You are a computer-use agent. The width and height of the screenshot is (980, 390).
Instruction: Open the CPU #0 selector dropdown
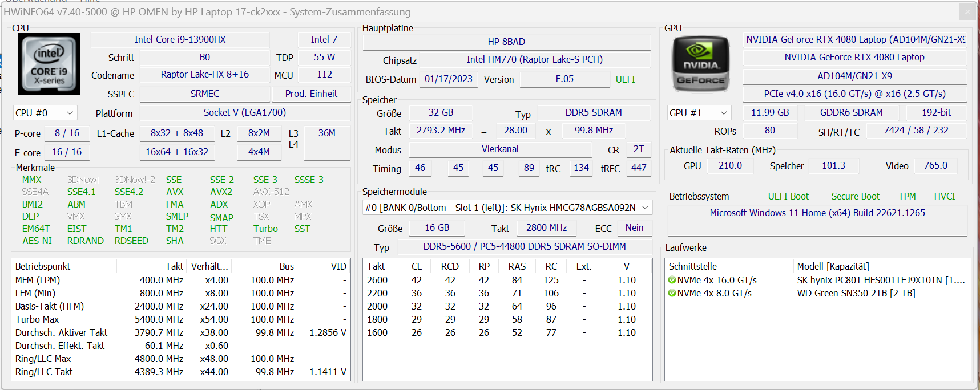[45, 113]
